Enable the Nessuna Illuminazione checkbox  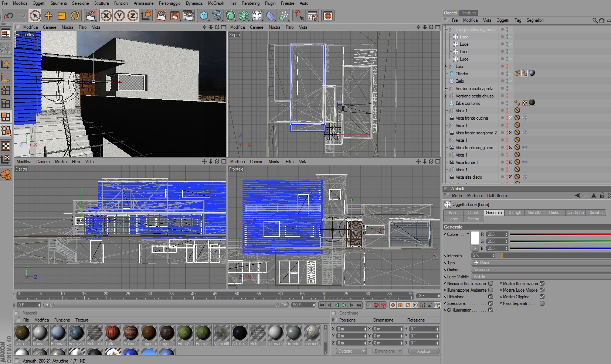point(491,284)
